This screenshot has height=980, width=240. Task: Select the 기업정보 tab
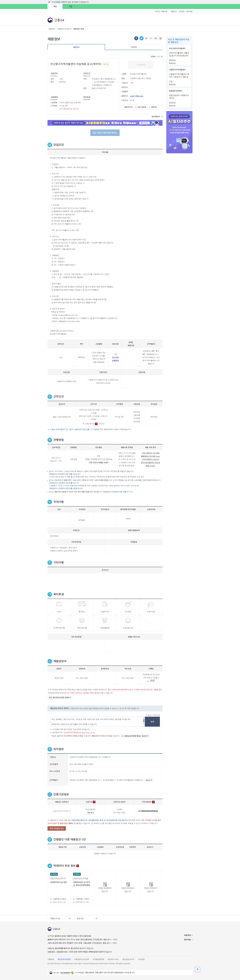[134, 47]
